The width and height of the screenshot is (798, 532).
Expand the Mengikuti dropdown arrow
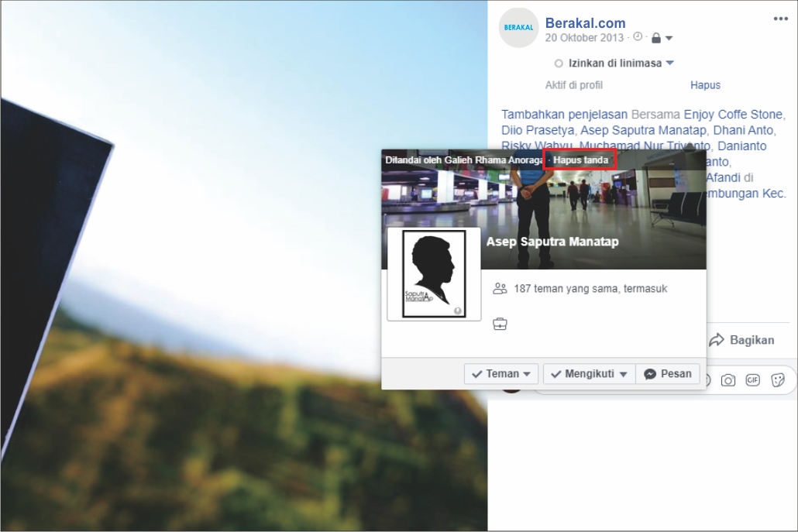626,373
